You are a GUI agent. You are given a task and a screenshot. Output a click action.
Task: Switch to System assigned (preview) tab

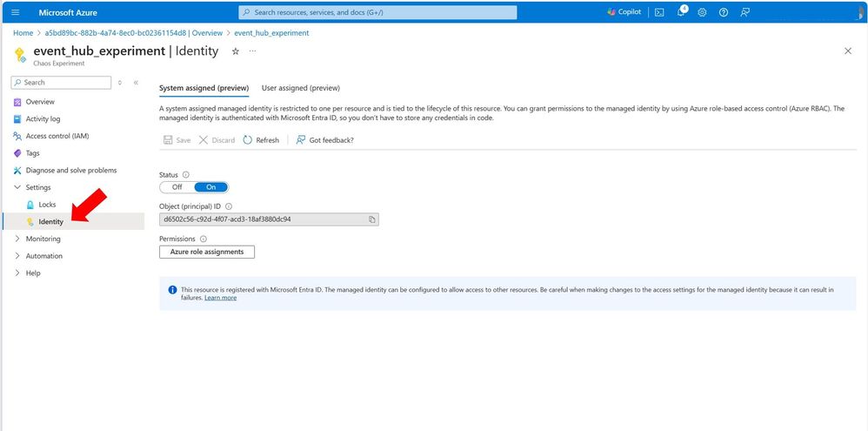[x=204, y=88]
